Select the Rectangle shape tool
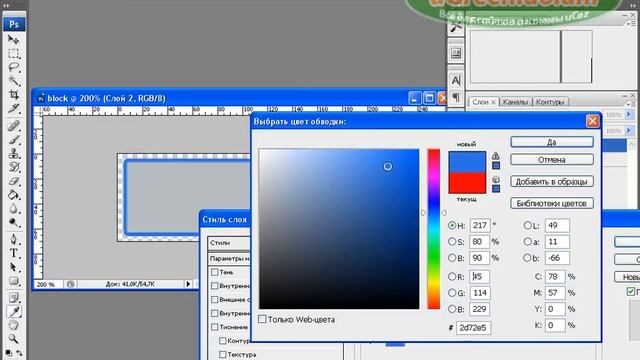This screenshot has height=360, width=640. (13, 281)
